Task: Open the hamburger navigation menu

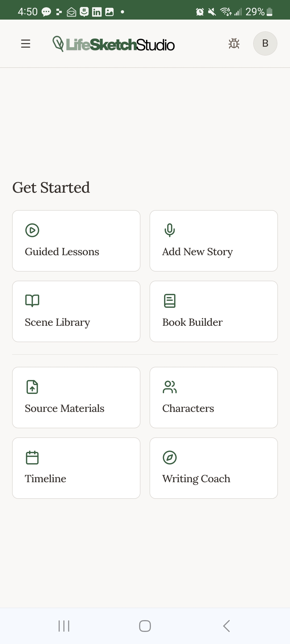Action: [x=26, y=43]
